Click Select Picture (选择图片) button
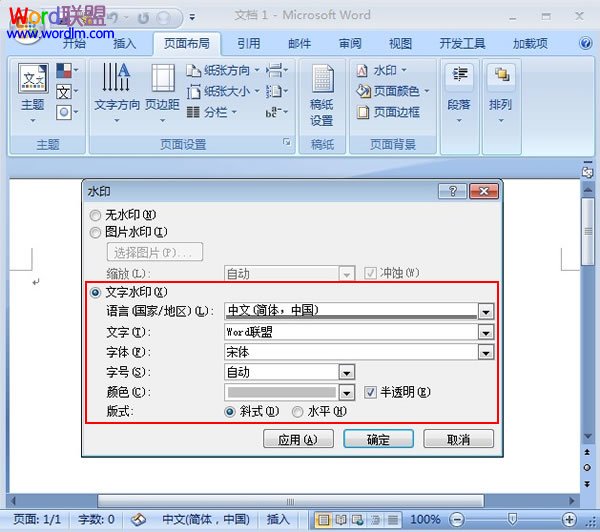The width and height of the screenshot is (600, 532). pos(155,252)
